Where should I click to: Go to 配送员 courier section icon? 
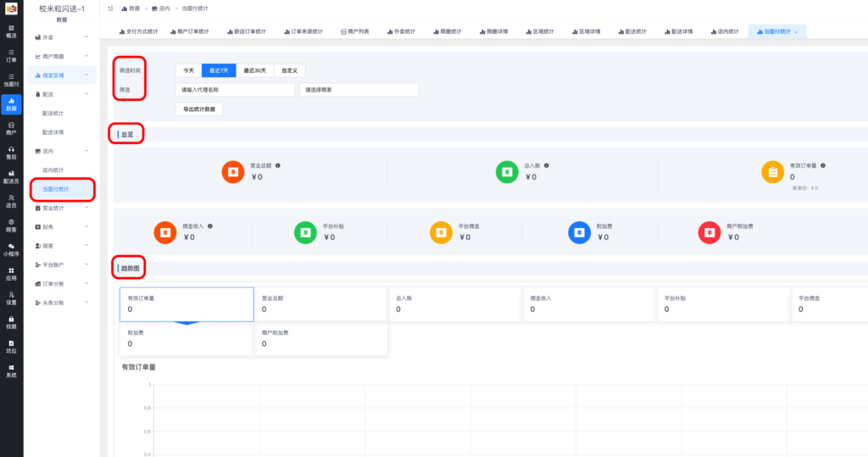point(11,176)
